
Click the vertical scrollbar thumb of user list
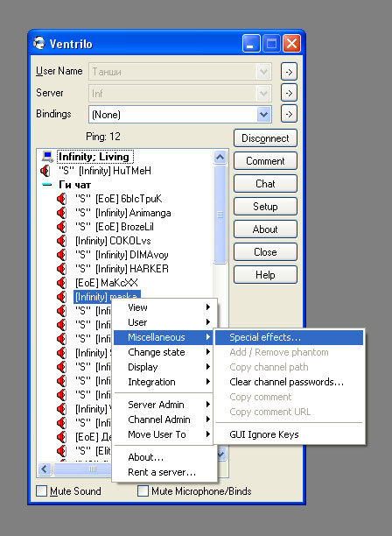[x=220, y=215]
